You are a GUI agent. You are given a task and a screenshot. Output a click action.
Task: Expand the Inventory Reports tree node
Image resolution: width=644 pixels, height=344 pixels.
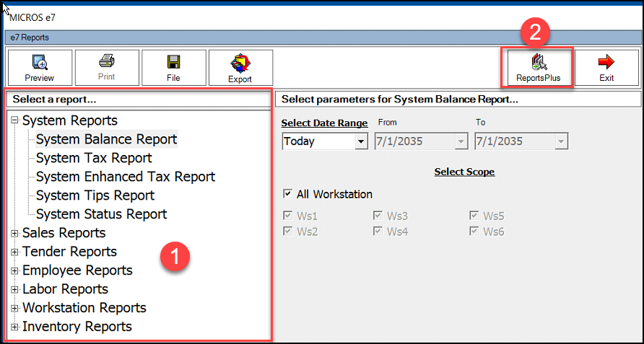click(14, 327)
